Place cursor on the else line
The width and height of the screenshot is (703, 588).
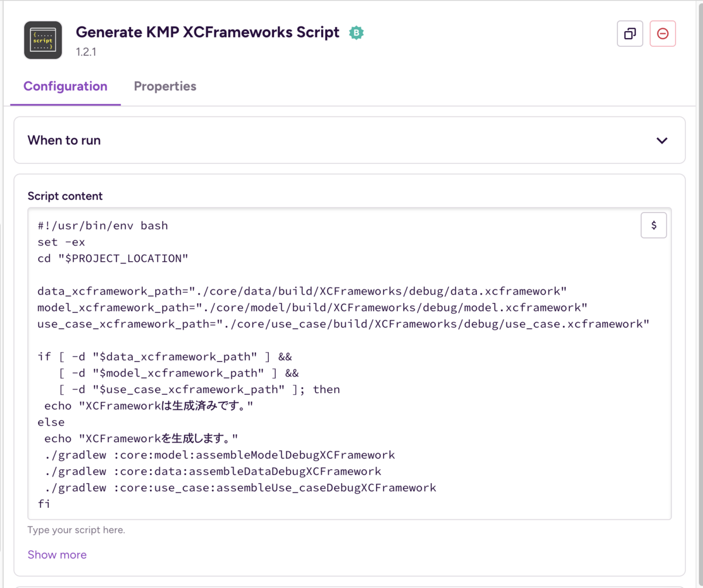[x=51, y=422]
